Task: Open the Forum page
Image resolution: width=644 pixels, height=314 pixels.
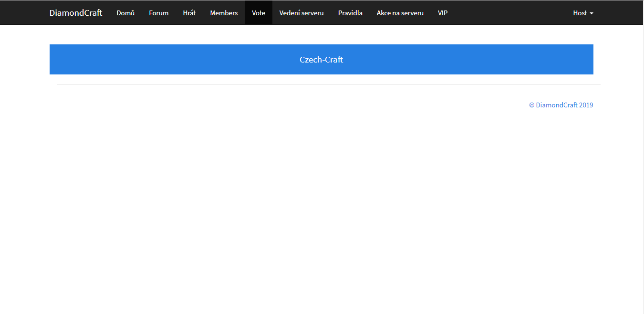Action: point(158,13)
